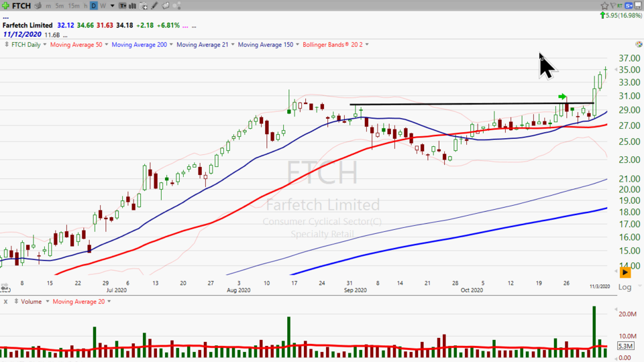Switch to 1-minute 'm' timeframe
The height and width of the screenshot is (362, 644).
coord(48,6)
